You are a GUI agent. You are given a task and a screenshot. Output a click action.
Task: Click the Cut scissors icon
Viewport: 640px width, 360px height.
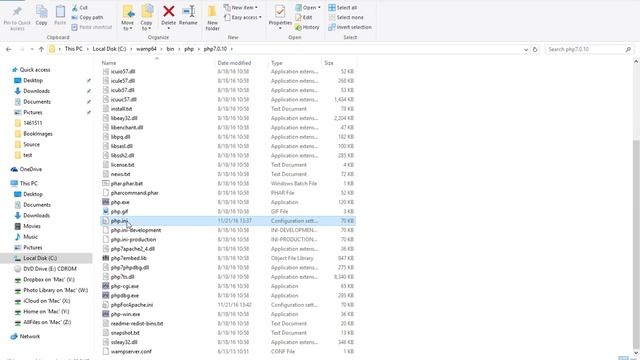pos(75,8)
